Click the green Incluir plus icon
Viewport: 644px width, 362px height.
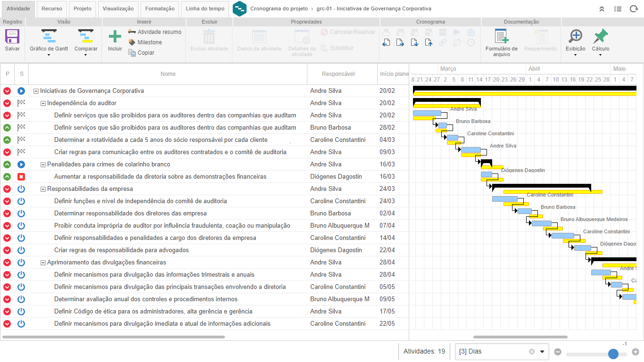click(x=115, y=36)
